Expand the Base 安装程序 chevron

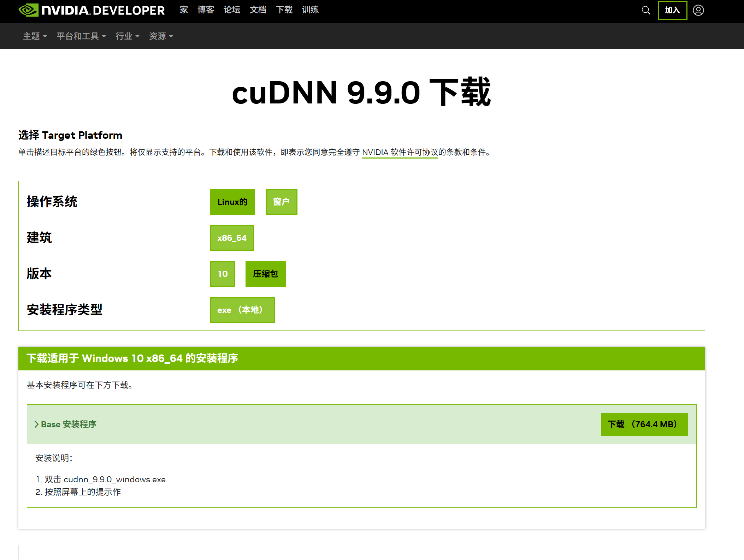point(36,424)
